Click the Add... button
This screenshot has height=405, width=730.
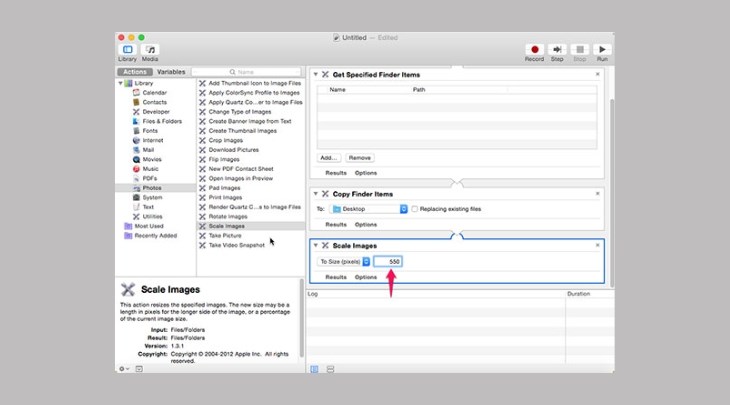[x=329, y=158]
